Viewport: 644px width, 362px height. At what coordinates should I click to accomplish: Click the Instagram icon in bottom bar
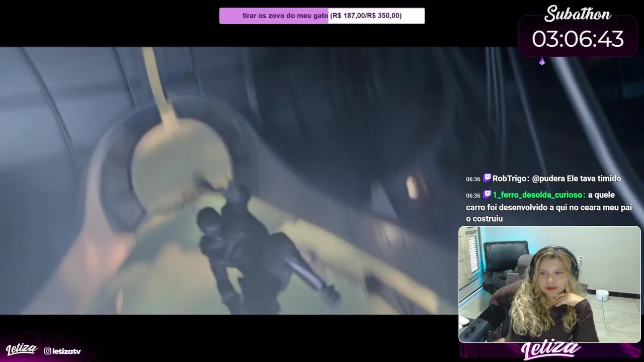(x=47, y=351)
